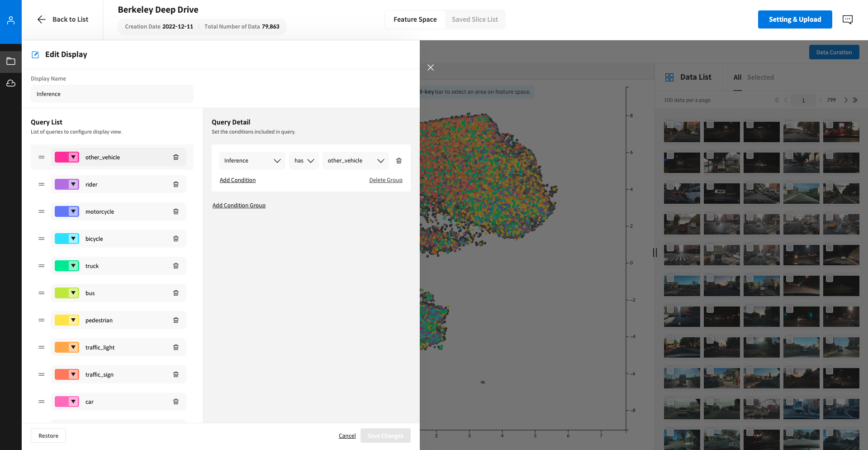Open color dropdown for truck query

[73, 266]
